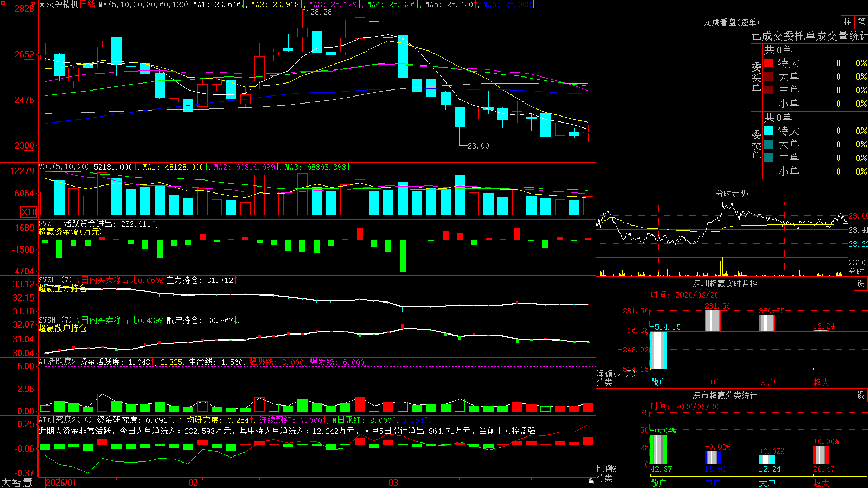Viewport: 868px width, 488px height.
Task: Click the teal 大单 sell-order swatch
Action: point(768,144)
